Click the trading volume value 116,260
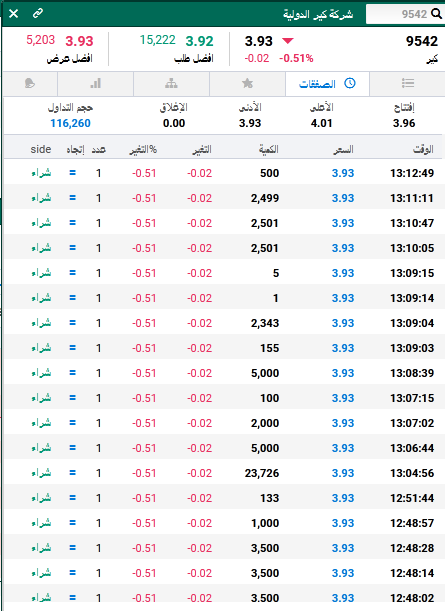The width and height of the screenshot is (445, 611). coord(70,123)
